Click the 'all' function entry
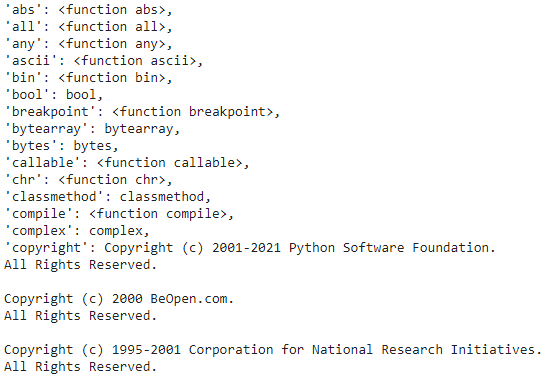 [x=88, y=27]
